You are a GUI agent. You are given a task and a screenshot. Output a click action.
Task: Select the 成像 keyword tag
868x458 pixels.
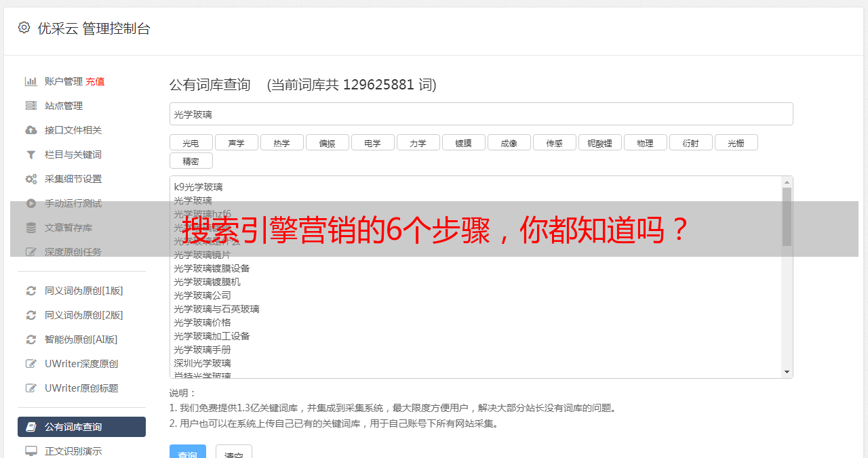(509, 142)
